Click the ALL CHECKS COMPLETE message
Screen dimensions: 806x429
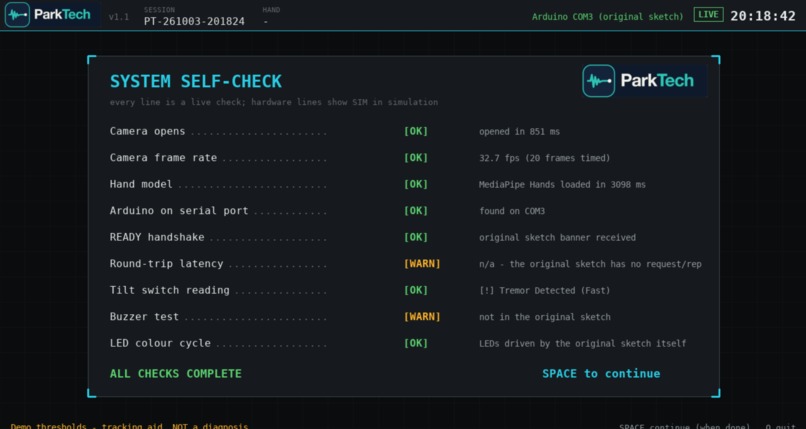pos(176,374)
